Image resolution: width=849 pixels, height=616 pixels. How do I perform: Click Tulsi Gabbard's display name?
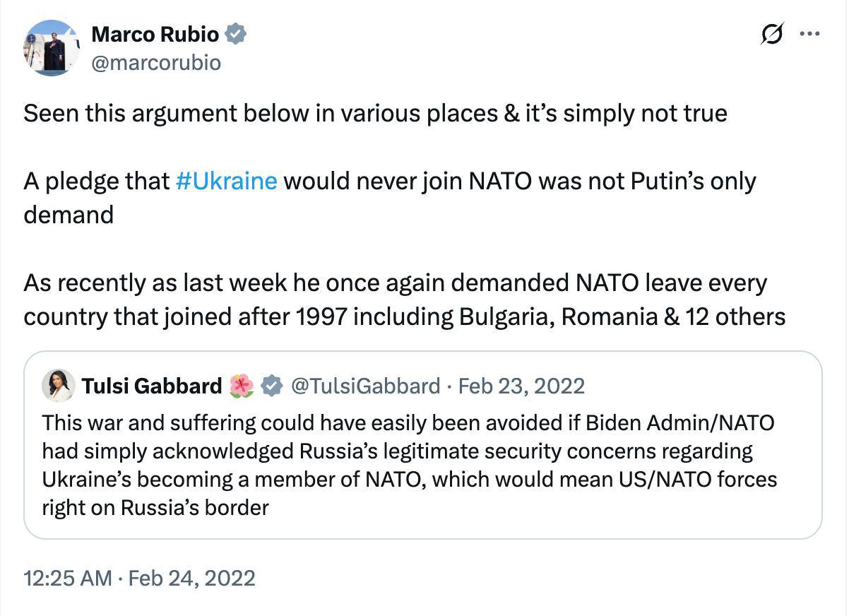pyautogui.click(x=151, y=386)
